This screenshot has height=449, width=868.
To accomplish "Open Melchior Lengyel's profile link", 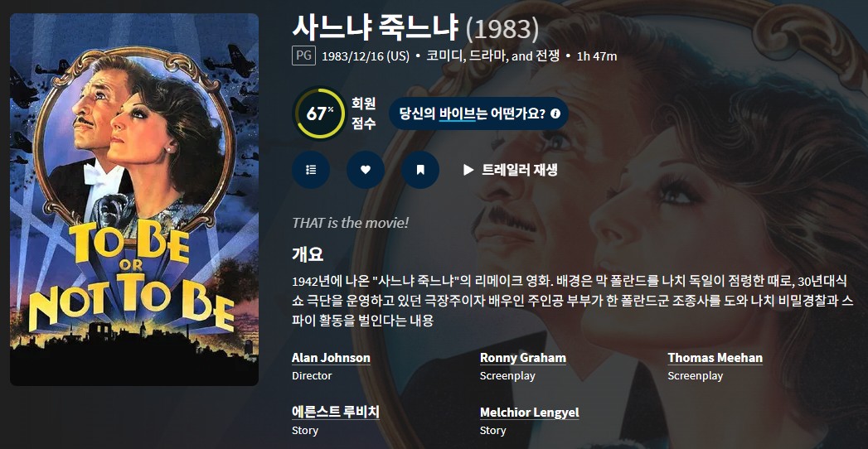I will (529, 413).
